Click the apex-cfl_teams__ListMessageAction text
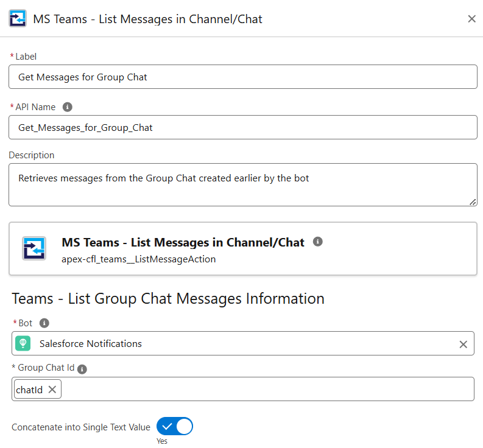Viewport: 483px width, 448px height. coord(139,259)
